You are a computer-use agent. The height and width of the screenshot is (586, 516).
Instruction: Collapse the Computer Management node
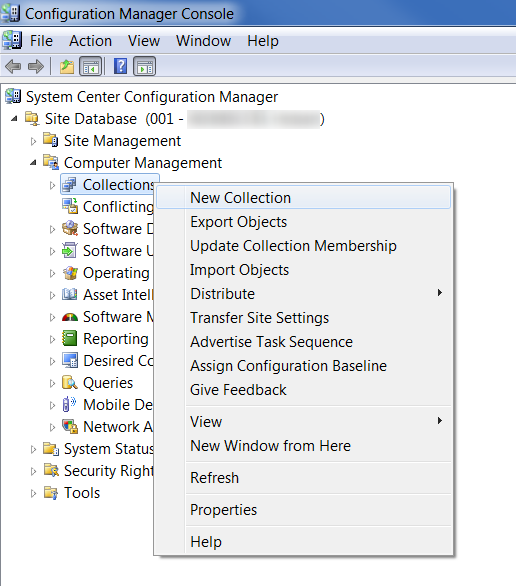click(x=33, y=163)
